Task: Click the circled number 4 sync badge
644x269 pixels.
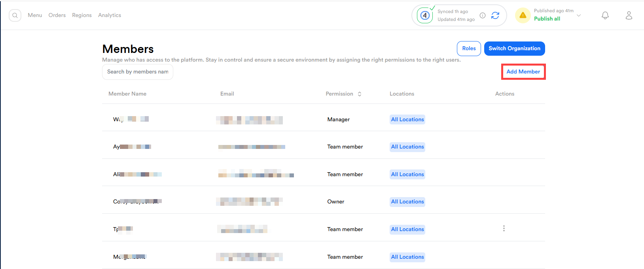Action: [425, 15]
